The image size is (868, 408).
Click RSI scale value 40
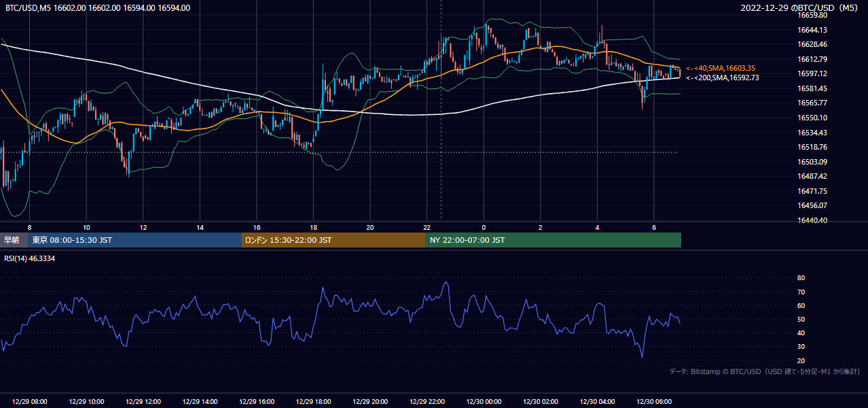pyautogui.click(x=801, y=333)
